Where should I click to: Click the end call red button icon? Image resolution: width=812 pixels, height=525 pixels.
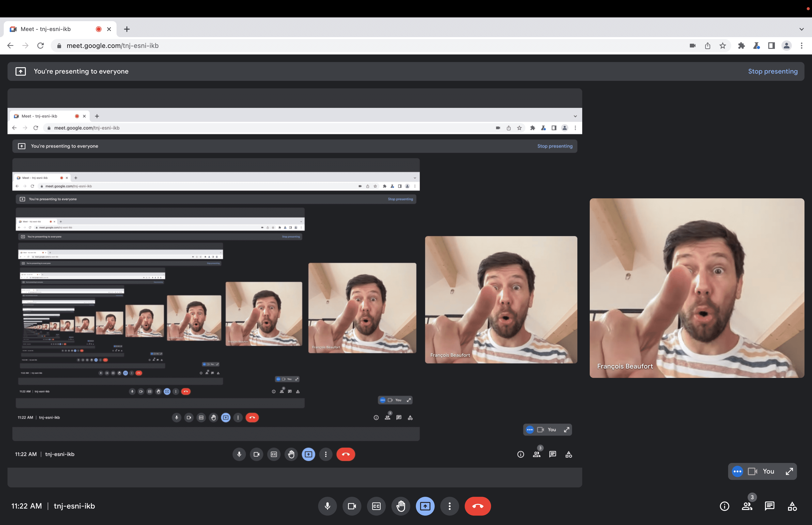[478, 505]
